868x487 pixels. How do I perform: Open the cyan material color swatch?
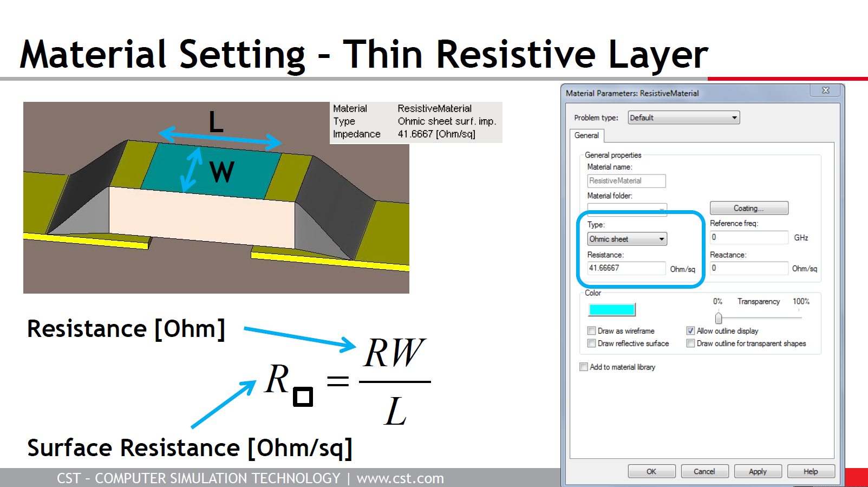click(x=612, y=310)
